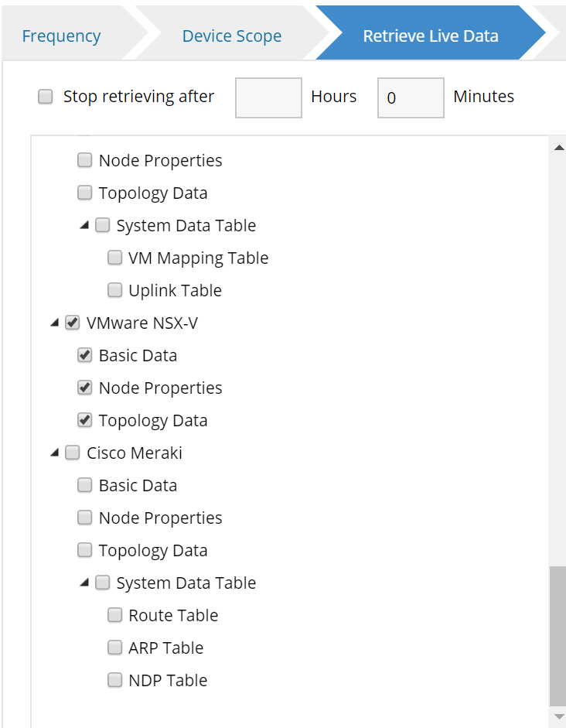Collapse the Cisco Meraki tree node
The image size is (566, 728).
point(54,453)
